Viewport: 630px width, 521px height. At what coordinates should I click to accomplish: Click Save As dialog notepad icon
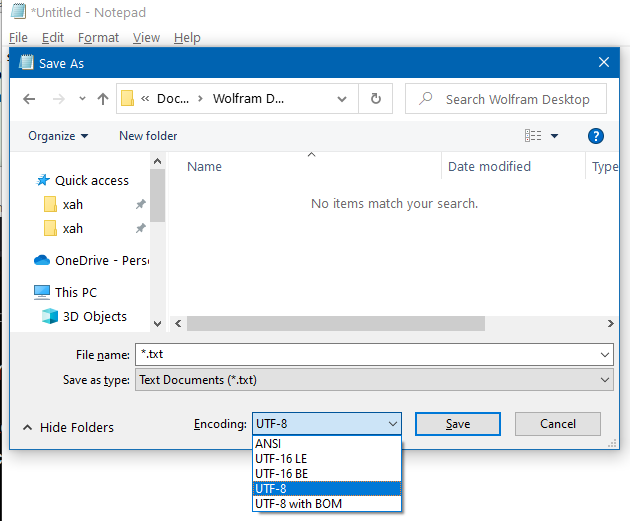(27, 62)
